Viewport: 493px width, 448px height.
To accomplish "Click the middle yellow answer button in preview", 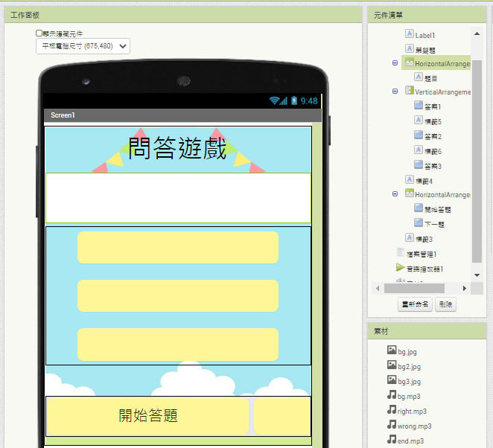I will (178, 295).
